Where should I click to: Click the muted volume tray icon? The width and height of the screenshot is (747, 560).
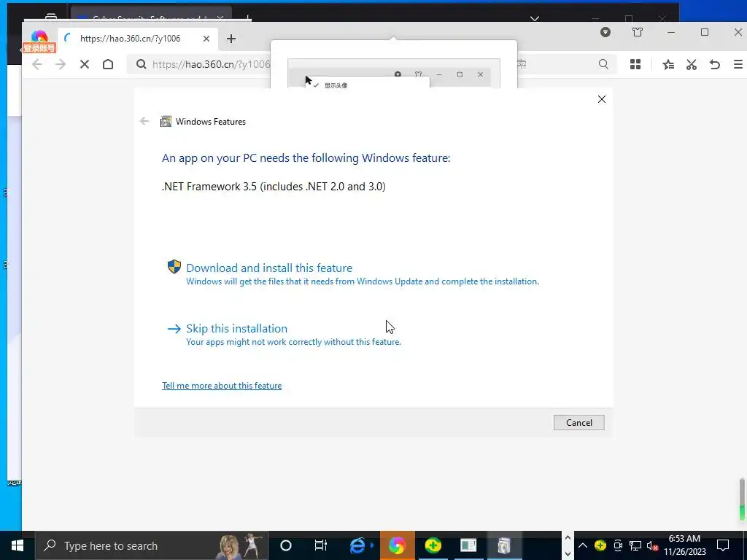653,545
